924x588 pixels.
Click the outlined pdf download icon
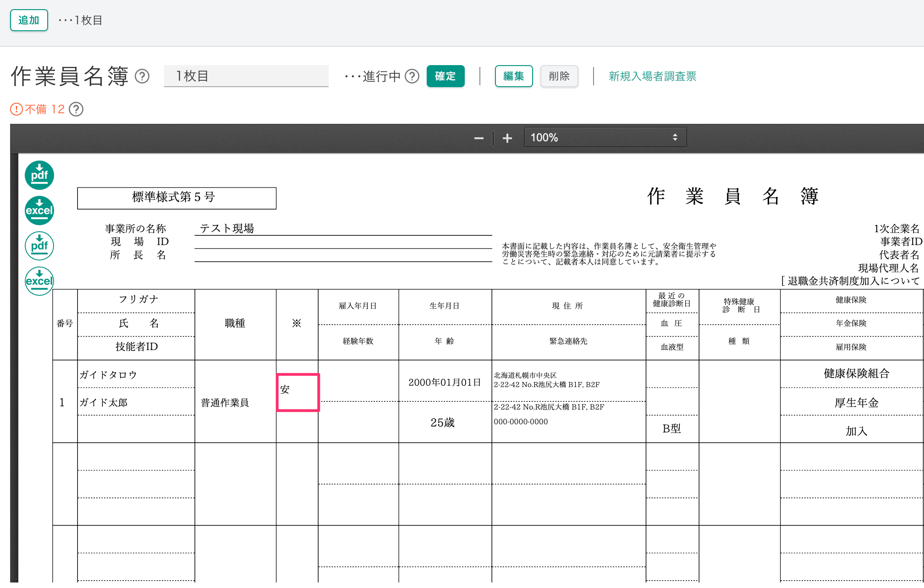click(39, 246)
